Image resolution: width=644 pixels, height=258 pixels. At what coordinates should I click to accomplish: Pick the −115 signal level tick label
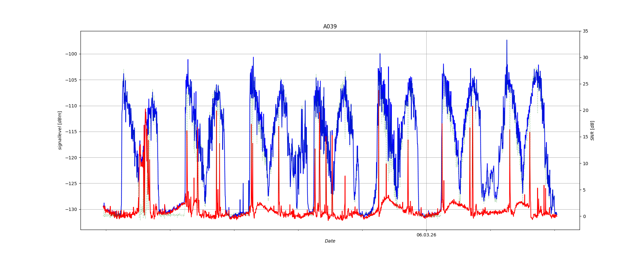(71, 132)
